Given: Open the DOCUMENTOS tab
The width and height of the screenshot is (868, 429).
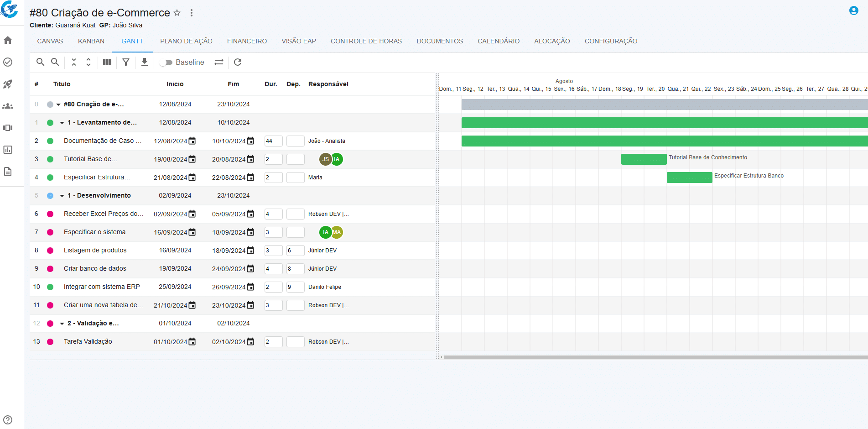Looking at the screenshot, I should (x=440, y=41).
